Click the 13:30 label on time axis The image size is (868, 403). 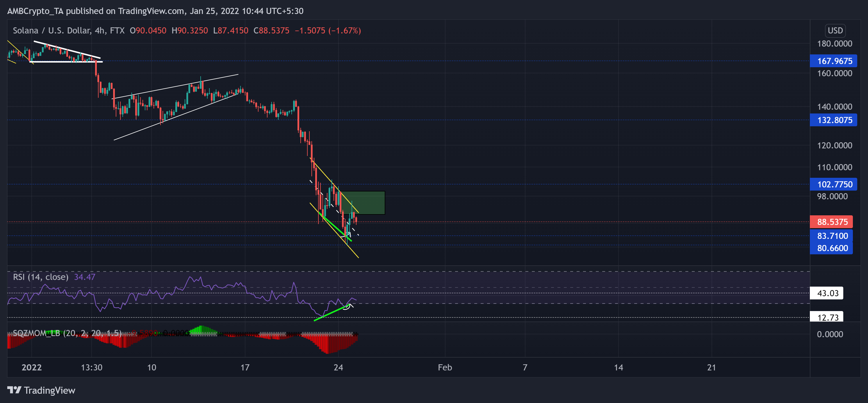[x=92, y=367]
